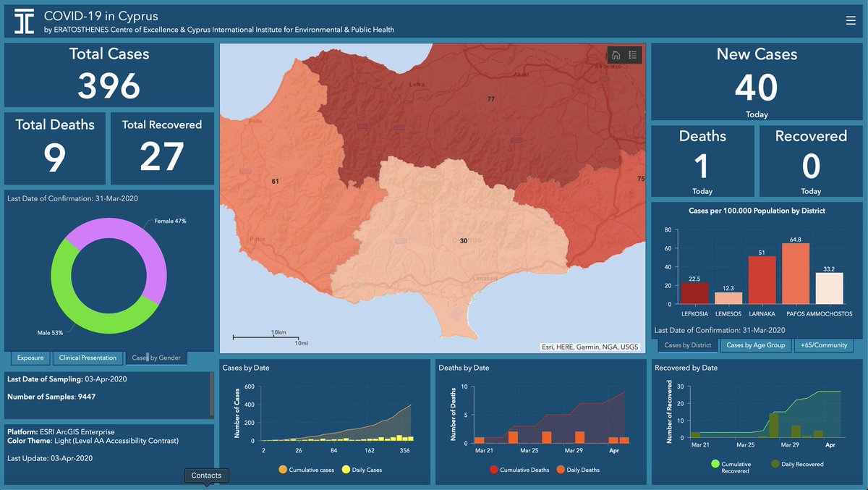Click the PAFOS bar showing 64.8
The width and height of the screenshot is (868, 490).
796,273
